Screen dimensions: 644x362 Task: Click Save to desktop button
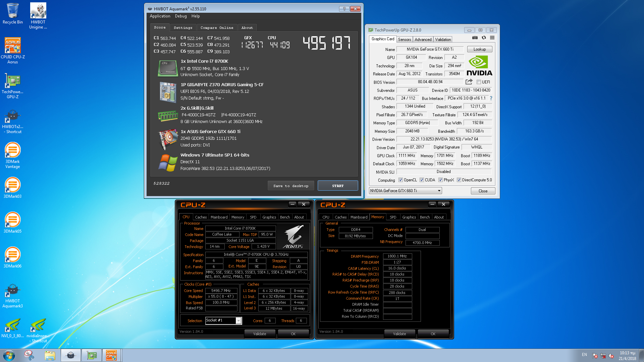tap(291, 186)
